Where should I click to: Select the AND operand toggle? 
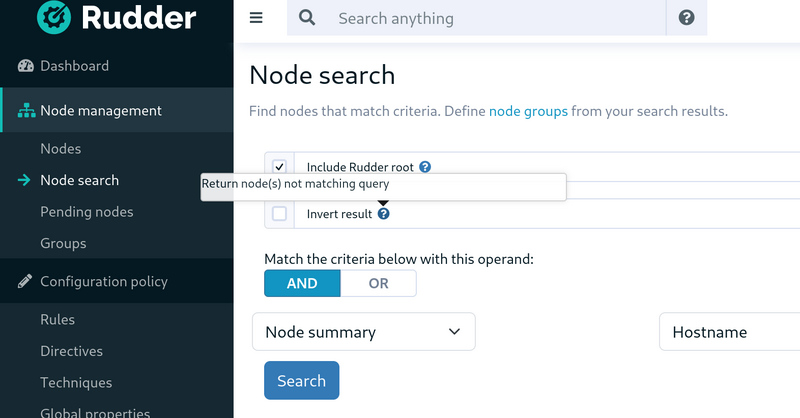click(302, 283)
